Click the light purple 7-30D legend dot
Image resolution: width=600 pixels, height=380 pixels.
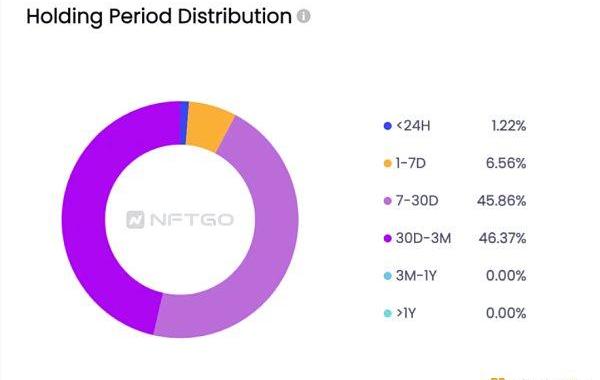(388, 201)
